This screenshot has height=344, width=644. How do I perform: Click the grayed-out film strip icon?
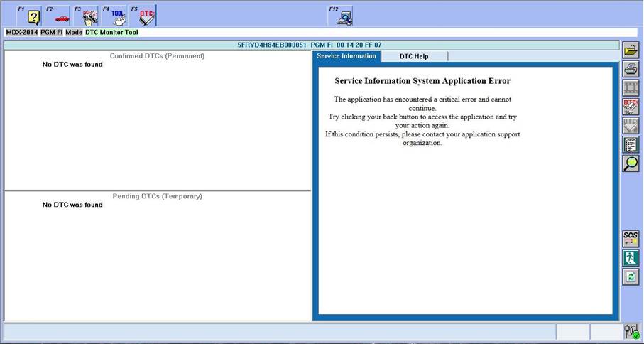(x=631, y=88)
